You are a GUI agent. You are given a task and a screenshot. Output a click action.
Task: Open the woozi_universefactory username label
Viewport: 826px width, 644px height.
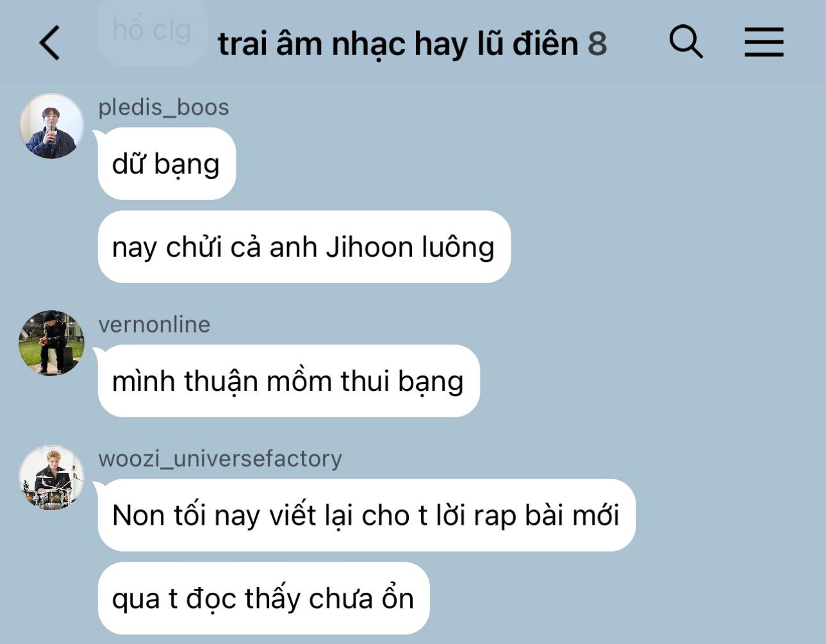coord(220,459)
